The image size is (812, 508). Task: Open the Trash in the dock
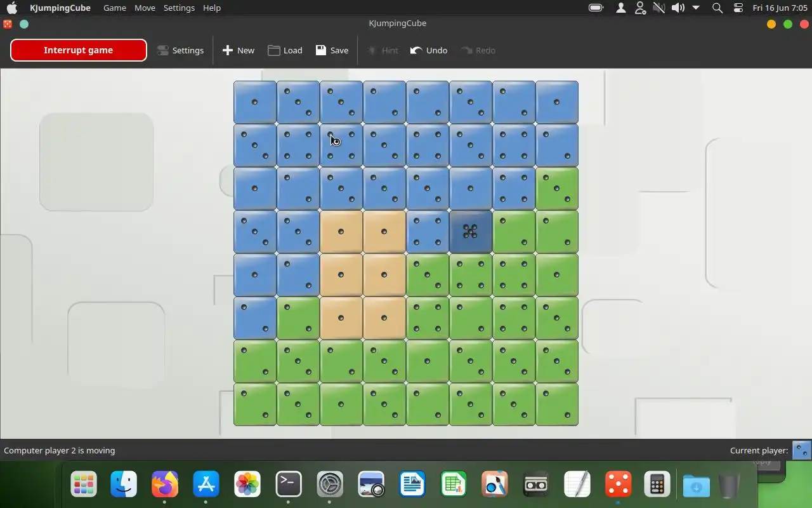coord(730,486)
